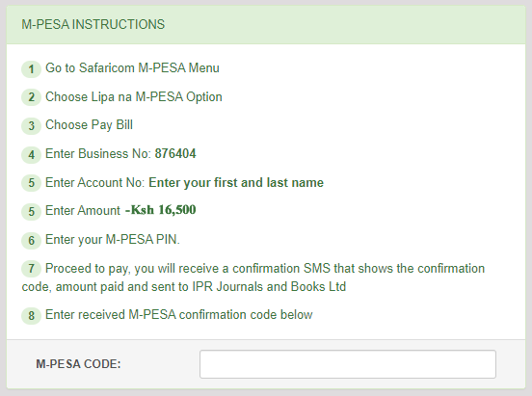The image size is (532, 396).
Task: Click the Choose Lipa na M-PESA Option text
Action: (134, 96)
